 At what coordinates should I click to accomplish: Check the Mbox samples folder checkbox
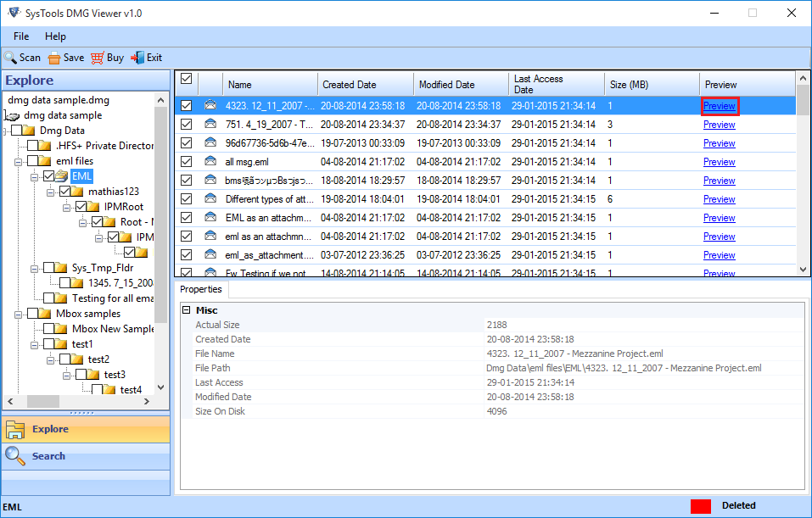tap(32, 314)
